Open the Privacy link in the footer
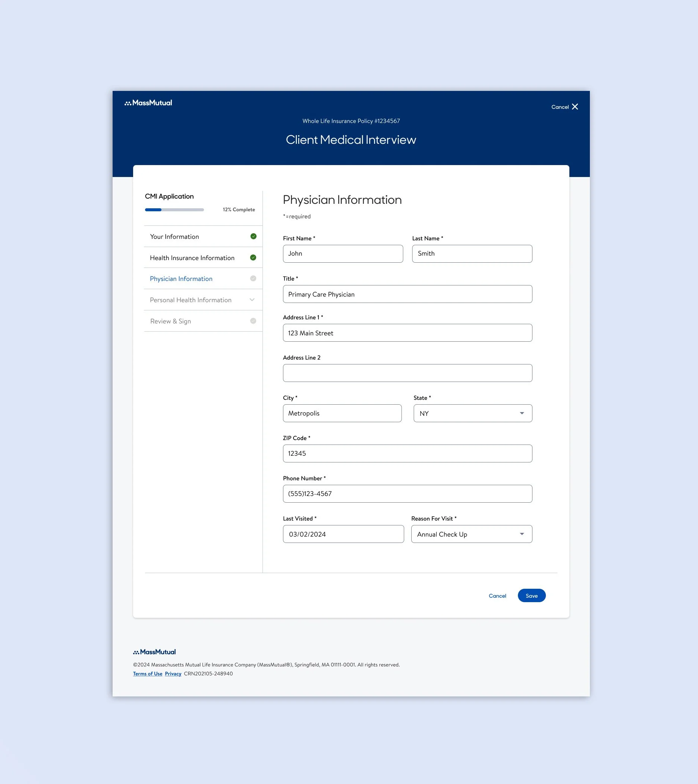 click(173, 674)
